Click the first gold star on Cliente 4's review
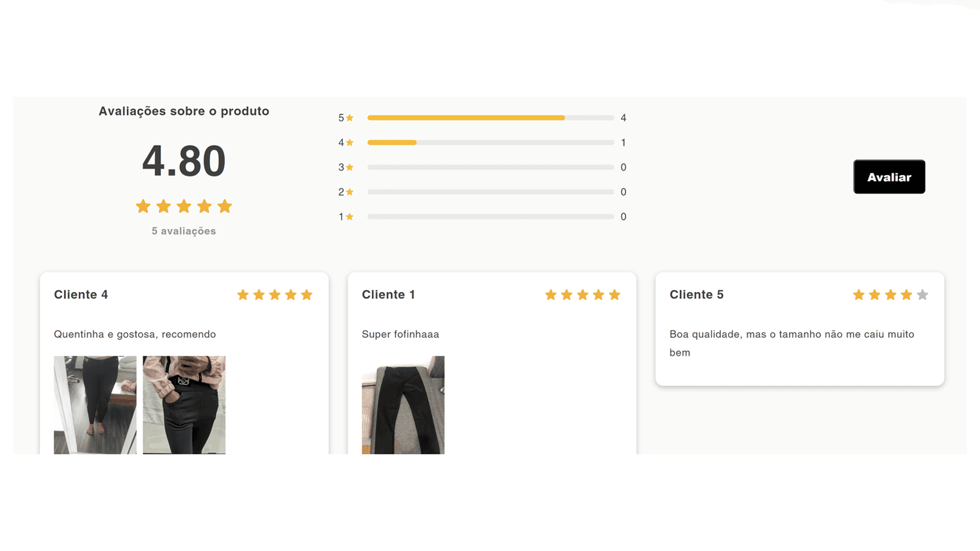 [243, 294]
